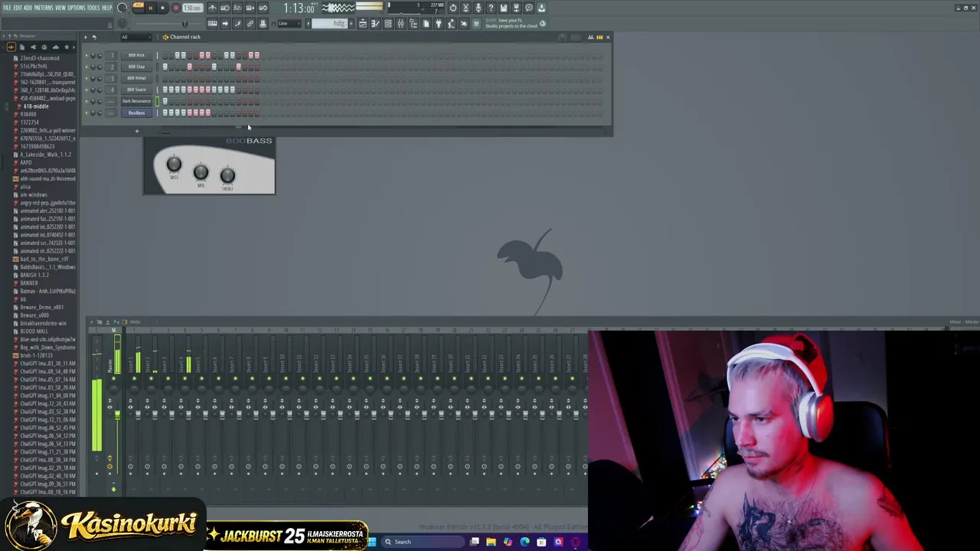The image size is (980, 551).
Task: Toggle the metronome icon in the toolbar
Action: tap(212, 8)
